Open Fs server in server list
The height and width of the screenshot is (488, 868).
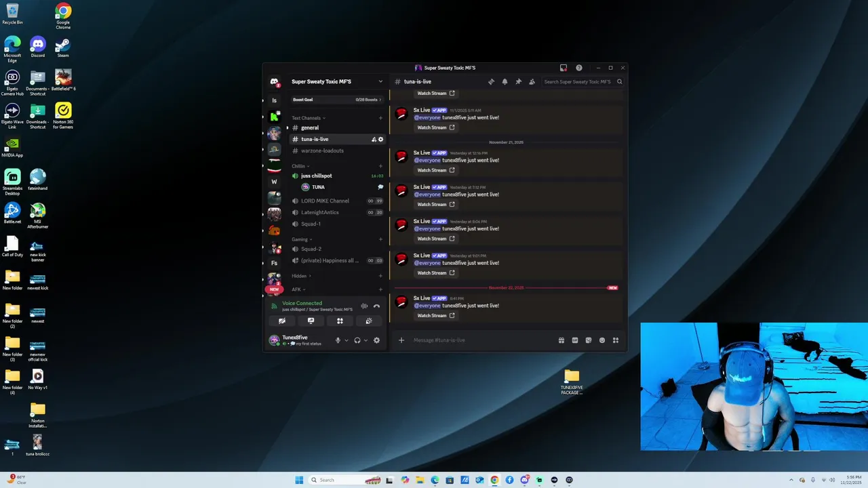click(x=274, y=263)
